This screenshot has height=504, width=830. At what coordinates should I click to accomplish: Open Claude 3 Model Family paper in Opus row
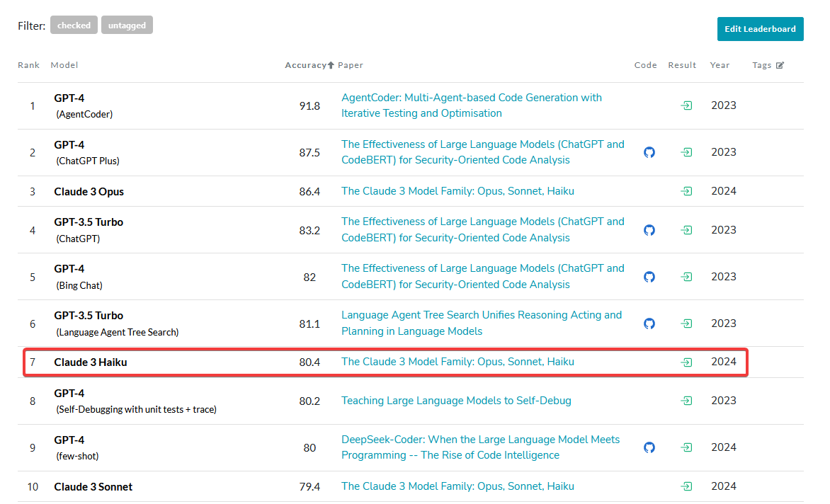tap(458, 191)
